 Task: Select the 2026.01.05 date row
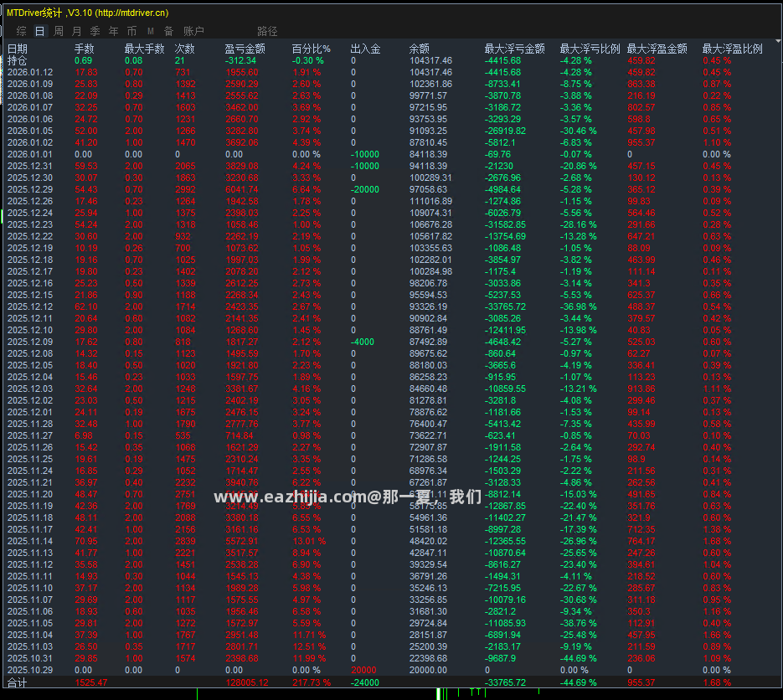click(30, 131)
